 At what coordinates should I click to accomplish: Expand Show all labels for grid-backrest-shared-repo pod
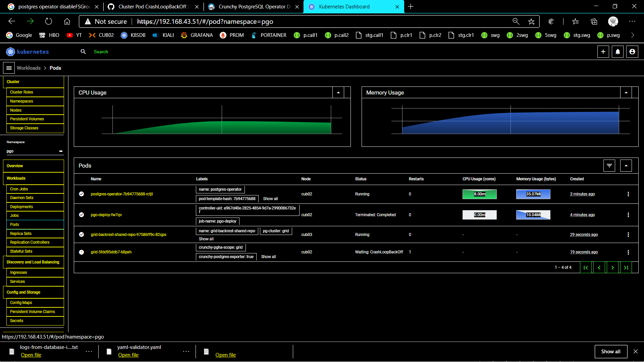click(x=206, y=239)
